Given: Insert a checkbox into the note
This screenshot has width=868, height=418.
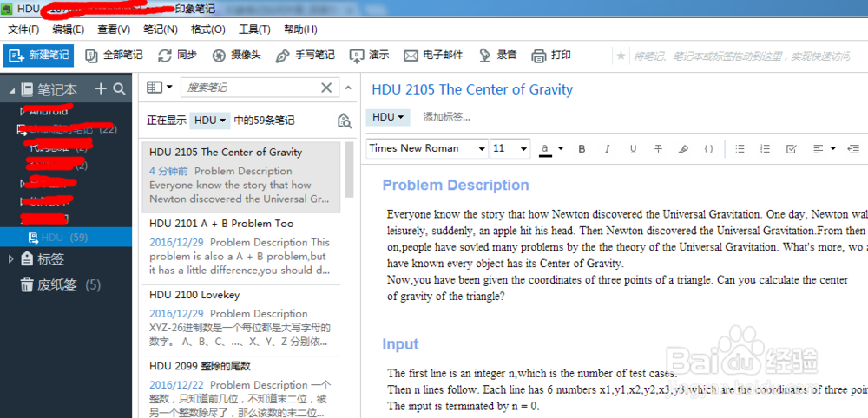Looking at the screenshot, I should tap(791, 149).
